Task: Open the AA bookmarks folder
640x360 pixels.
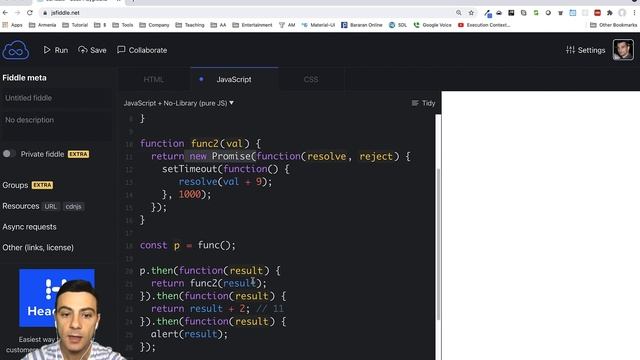Action: click(218, 25)
